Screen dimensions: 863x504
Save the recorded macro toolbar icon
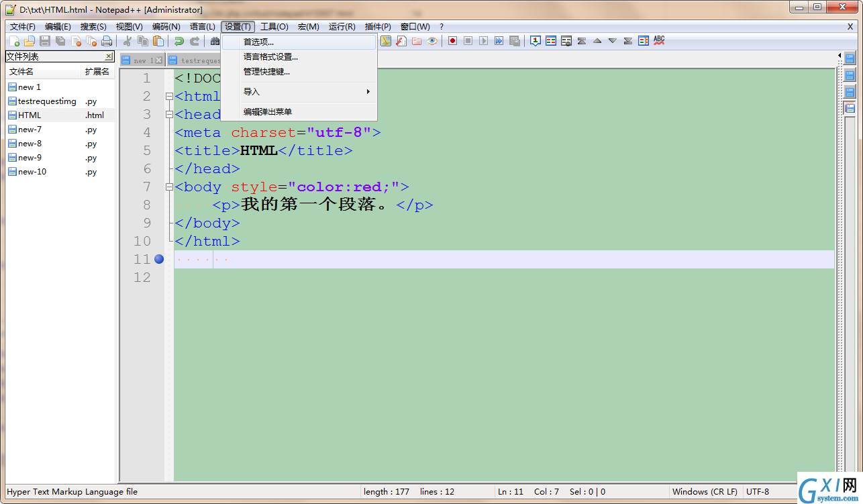point(515,41)
